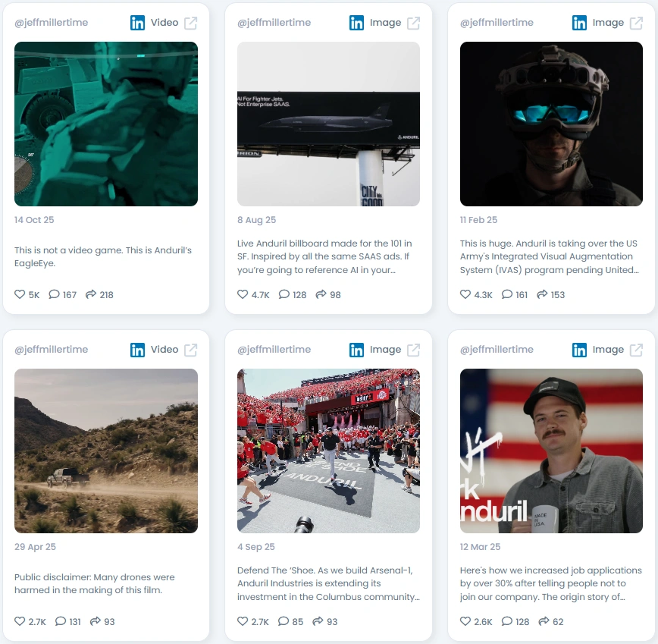Open the desert truck video thumbnail

106,451
